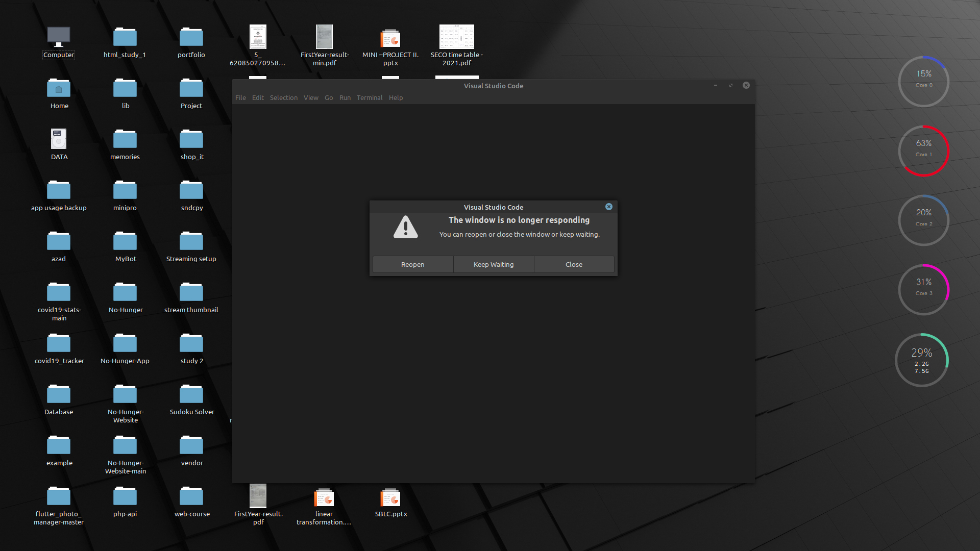Select the covid19-stats-main folder
Viewport: 980px width, 551px height.
tap(59, 302)
